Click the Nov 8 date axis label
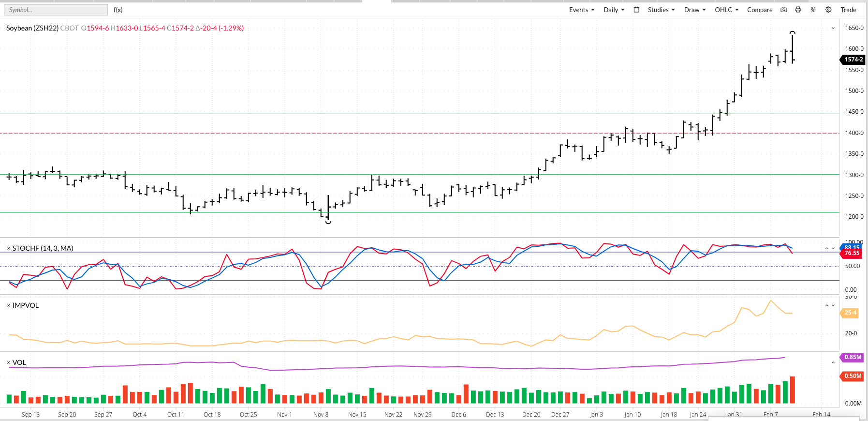 (321, 415)
